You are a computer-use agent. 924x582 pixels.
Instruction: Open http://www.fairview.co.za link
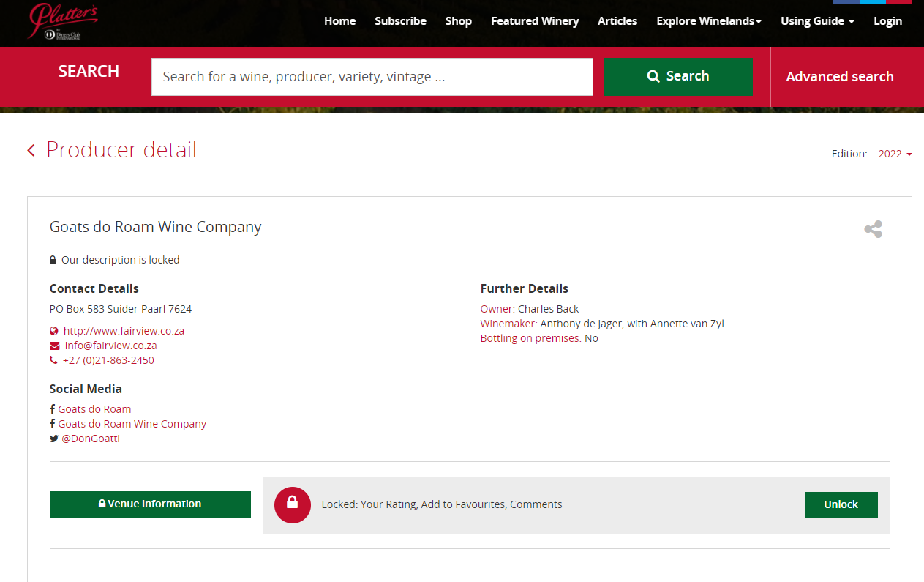124,331
